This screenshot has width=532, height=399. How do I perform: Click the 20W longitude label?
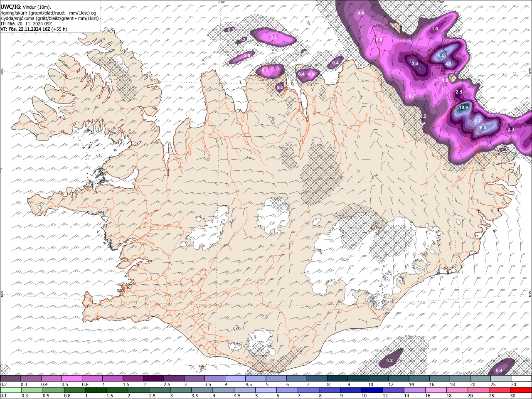[x=221, y=2]
